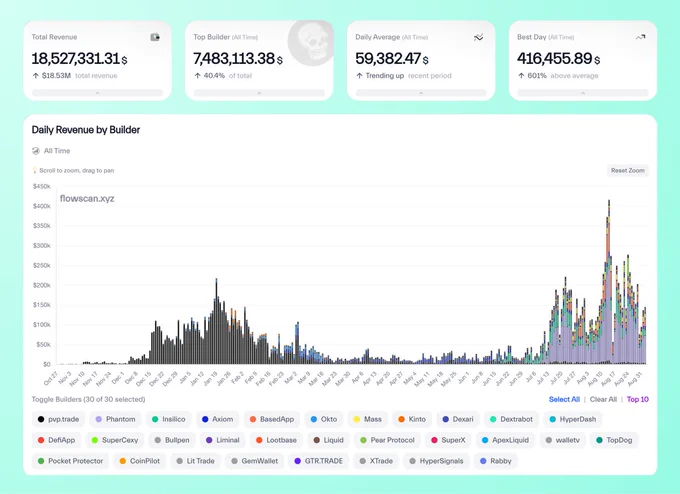The height and width of the screenshot is (494, 680).
Task: Expand the Top Builder card chevron bar
Action: [x=259, y=93]
